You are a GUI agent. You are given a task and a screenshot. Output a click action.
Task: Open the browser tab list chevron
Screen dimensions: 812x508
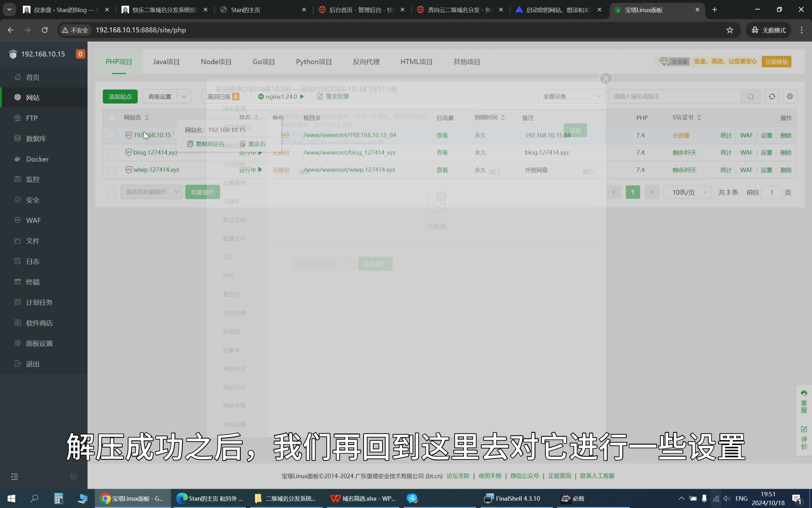9,10
